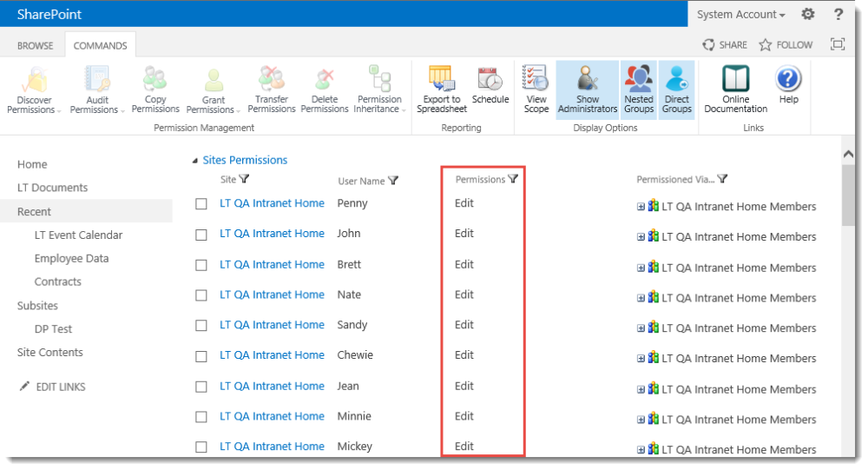Open LT Event Calendar in the Recent list
This screenshot has height=470, width=868.
pyautogui.click(x=78, y=235)
